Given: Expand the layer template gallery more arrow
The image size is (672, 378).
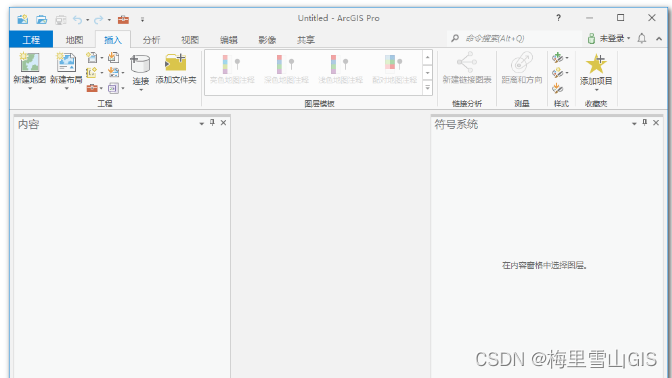Looking at the screenshot, I should click(427, 88).
